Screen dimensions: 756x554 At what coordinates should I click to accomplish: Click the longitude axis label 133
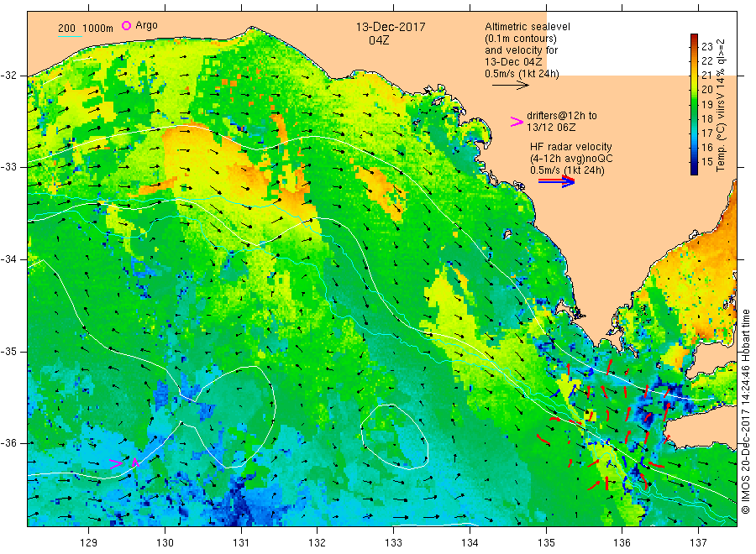click(393, 543)
